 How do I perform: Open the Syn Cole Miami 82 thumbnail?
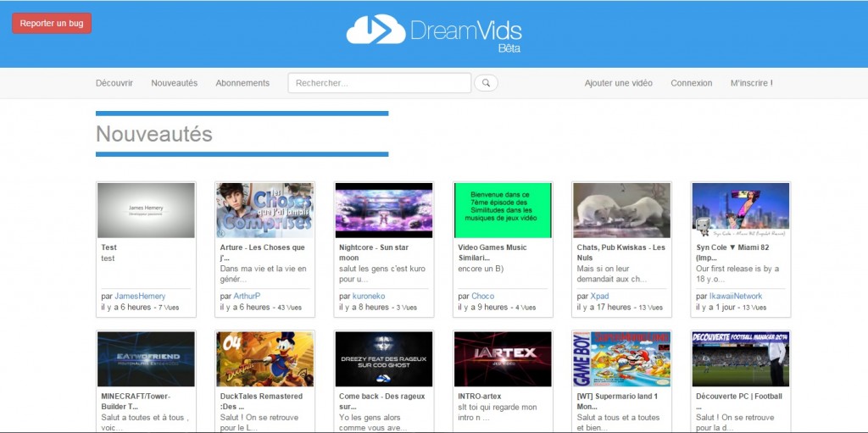[x=740, y=210]
